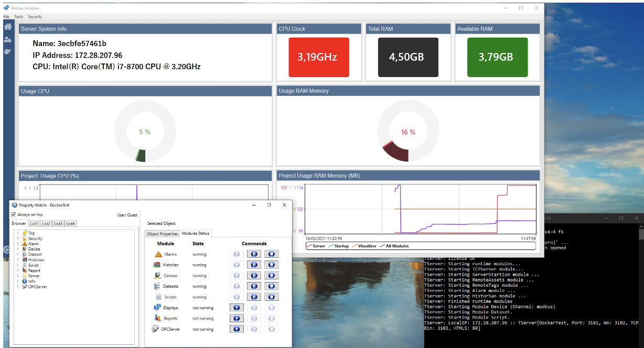Image resolution: width=644 pixels, height=348 pixels.
Task: Select the Info item in Browser tree
Action: point(31,281)
